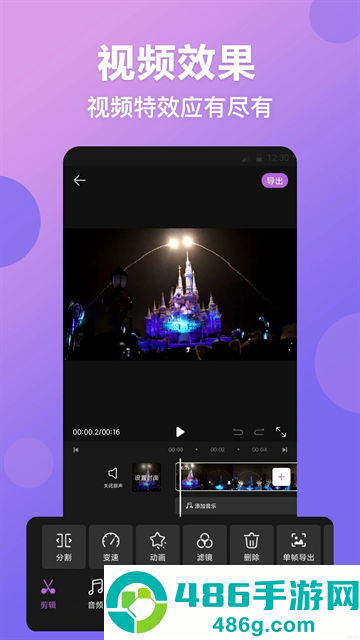Tap the back arrow icon
The image size is (360, 640).
point(79,180)
